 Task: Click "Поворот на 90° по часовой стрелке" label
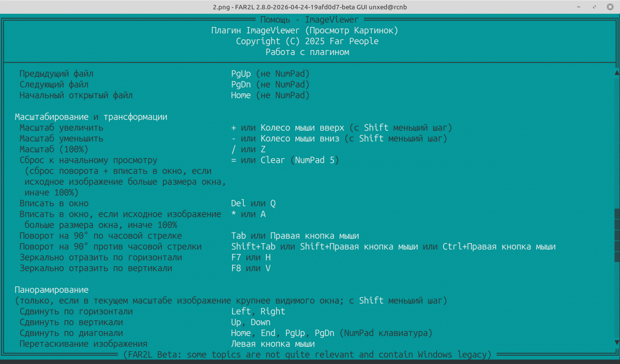[101, 236]
